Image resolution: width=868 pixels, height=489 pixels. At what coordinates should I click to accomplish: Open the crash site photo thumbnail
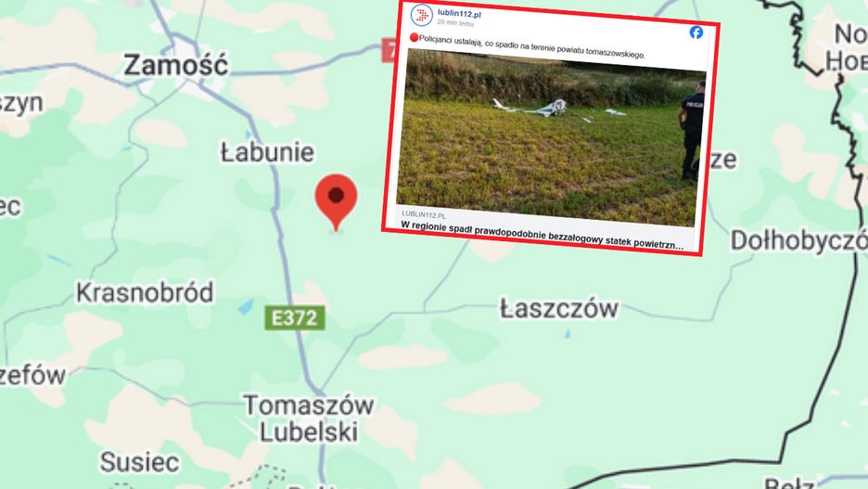pyautogui.click(x=552, y=137)
